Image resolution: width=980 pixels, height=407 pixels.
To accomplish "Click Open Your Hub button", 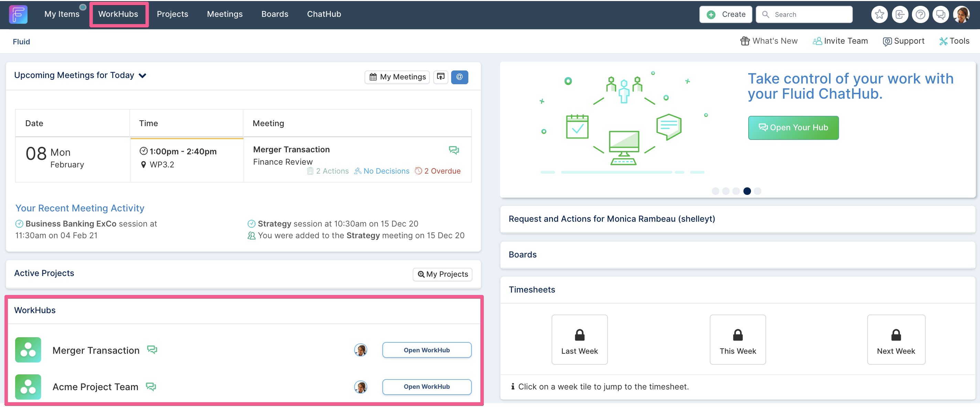I will [793, 128].
